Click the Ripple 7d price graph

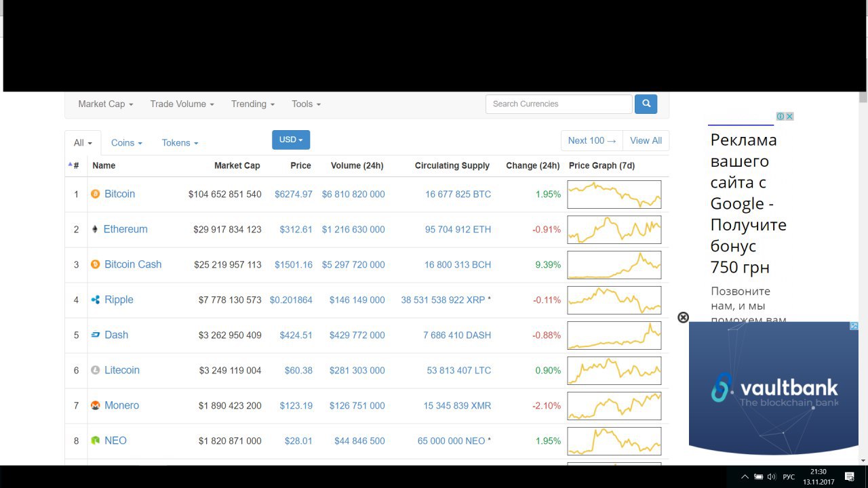click(x=614, y=300)
